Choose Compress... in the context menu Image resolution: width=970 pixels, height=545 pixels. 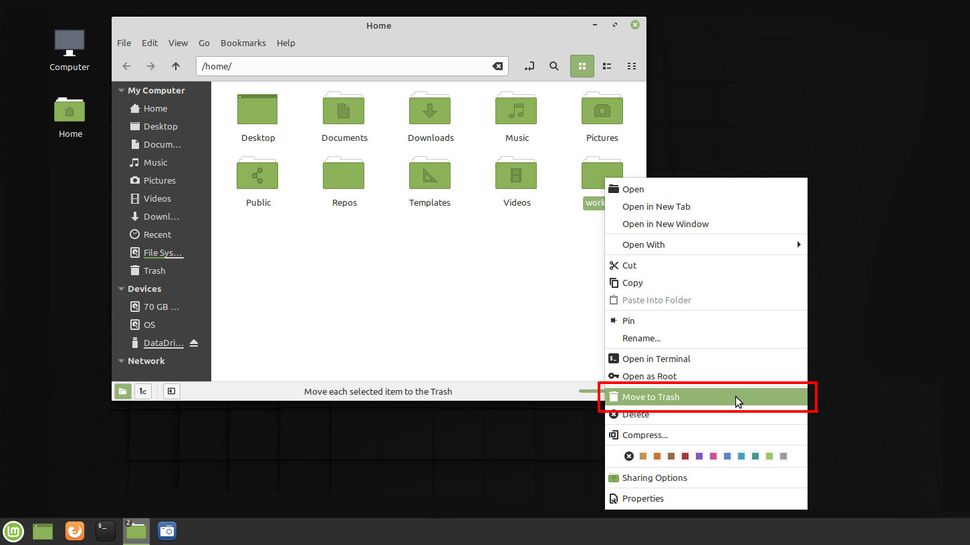[706, 435]
